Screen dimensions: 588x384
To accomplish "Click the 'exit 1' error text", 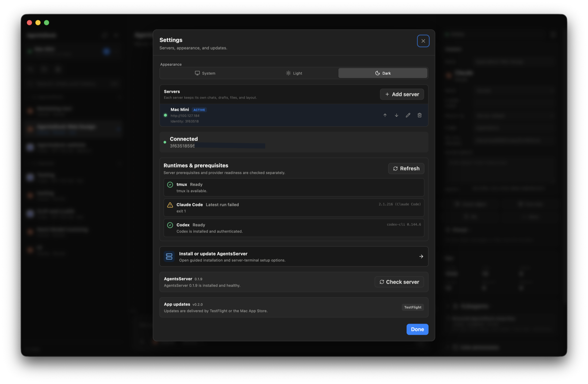I will [x=181, y=211].
